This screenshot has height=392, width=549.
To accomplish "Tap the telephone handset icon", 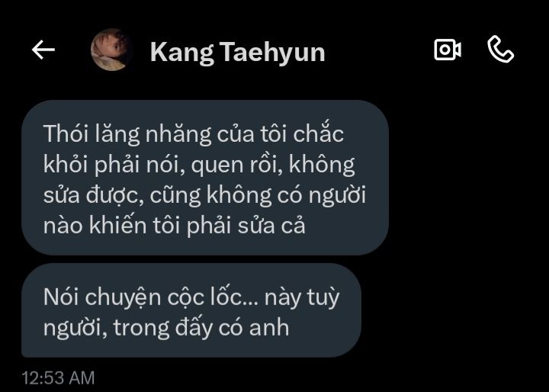I will (x=501, y=50).
